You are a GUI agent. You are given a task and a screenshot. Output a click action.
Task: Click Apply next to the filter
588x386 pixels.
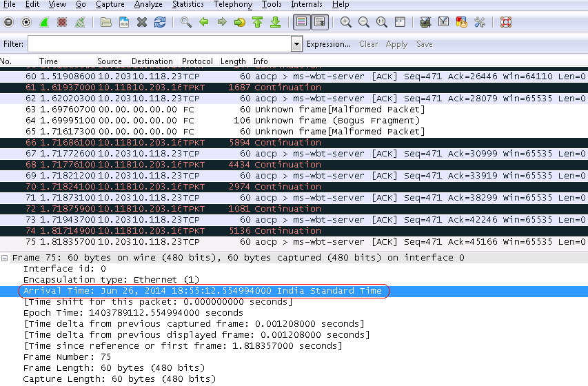tap(396, 44)
